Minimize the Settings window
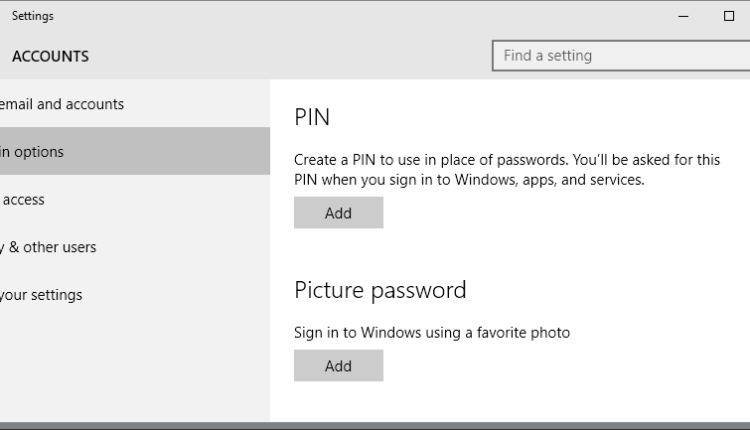 coord(684,16)
